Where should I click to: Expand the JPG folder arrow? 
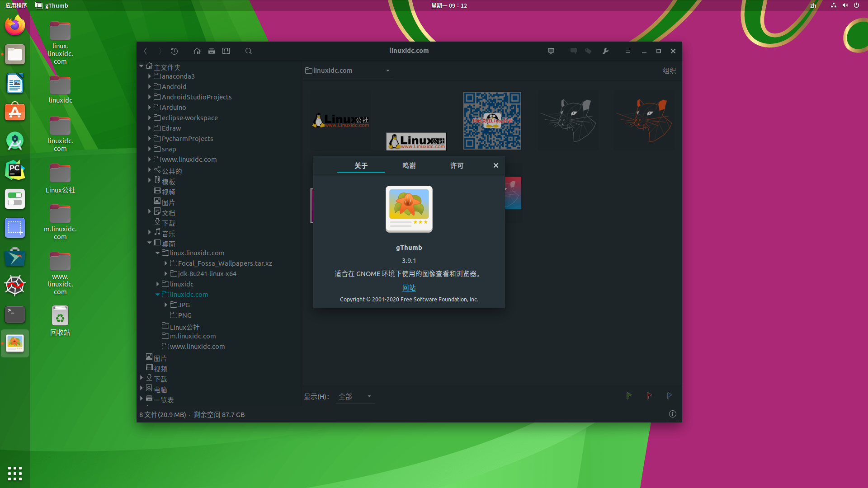click(x=166, y=305)
